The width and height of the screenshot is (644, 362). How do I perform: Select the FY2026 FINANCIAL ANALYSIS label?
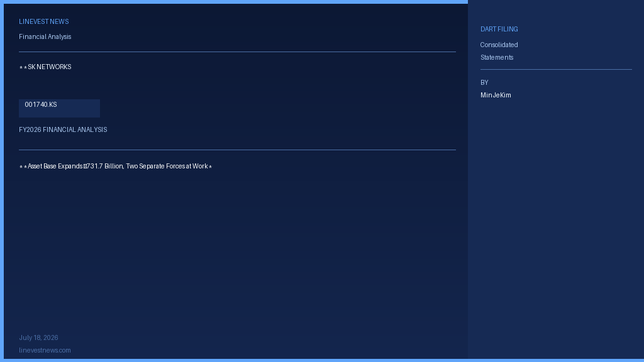(63, 129)
